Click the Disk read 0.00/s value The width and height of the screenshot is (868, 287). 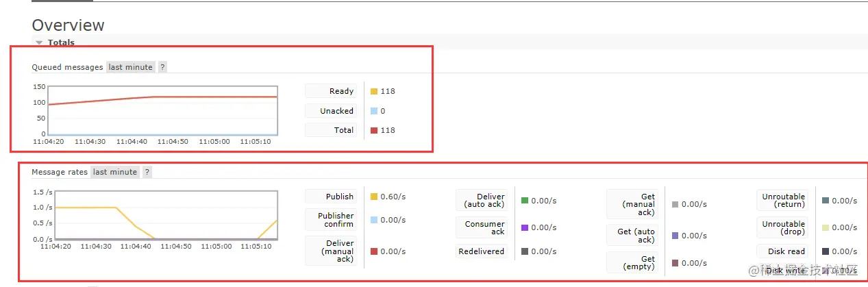tap(845, 251)
